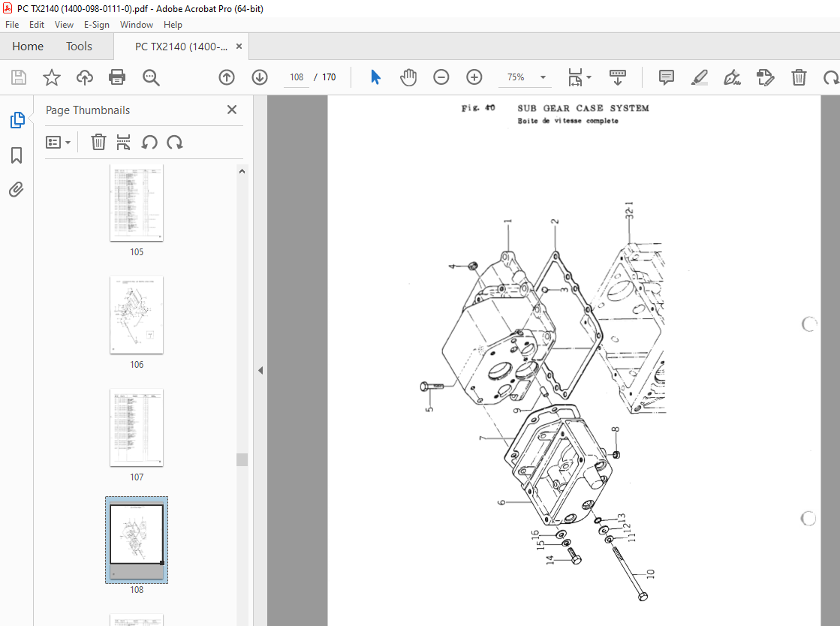Switch to the Home tab
This screenshot has width=840, height=626.
tap(28, 47)
